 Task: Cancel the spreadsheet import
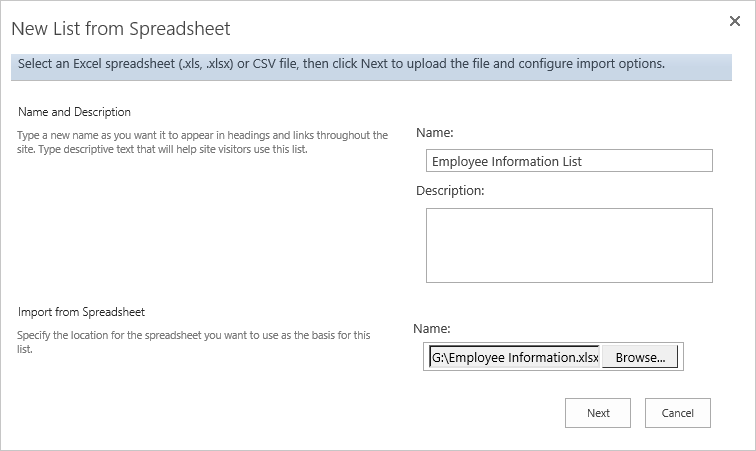pyautogui.click(x=677, y=413)
